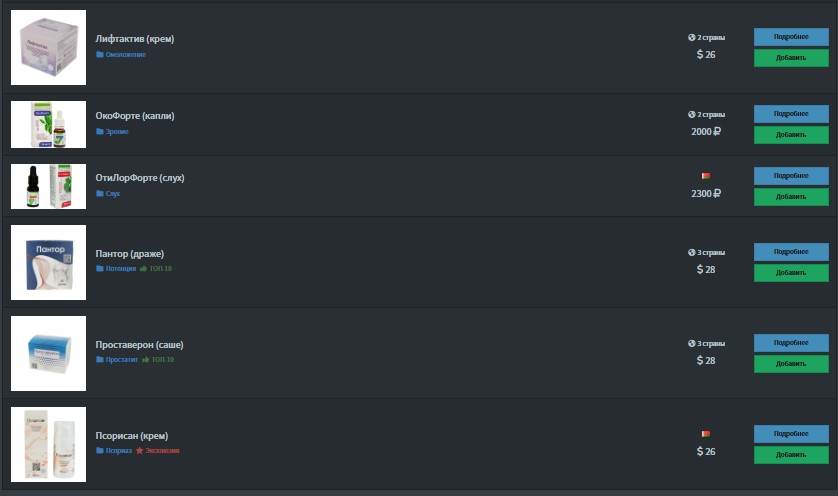
Task: Click the Псорисан (крем) product title
Action: point(131,436)
